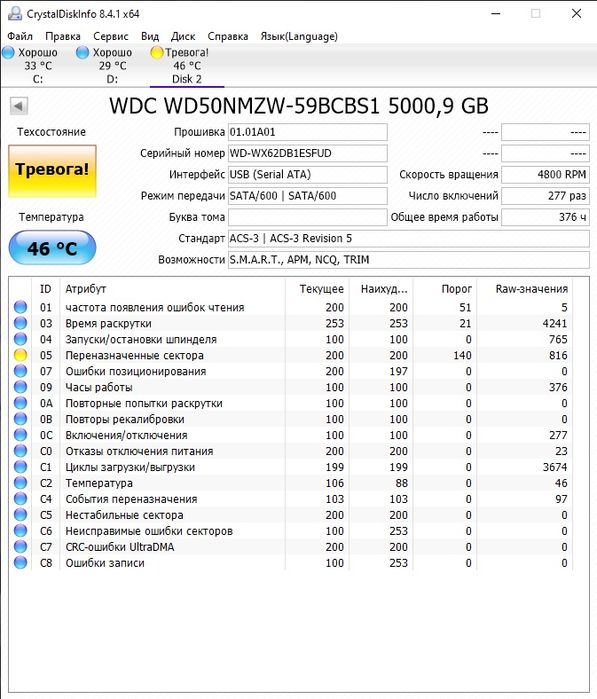Click the blue icon for Нестабильные сектора
This screenshot has height=699, width=597.
click(21, 515)
